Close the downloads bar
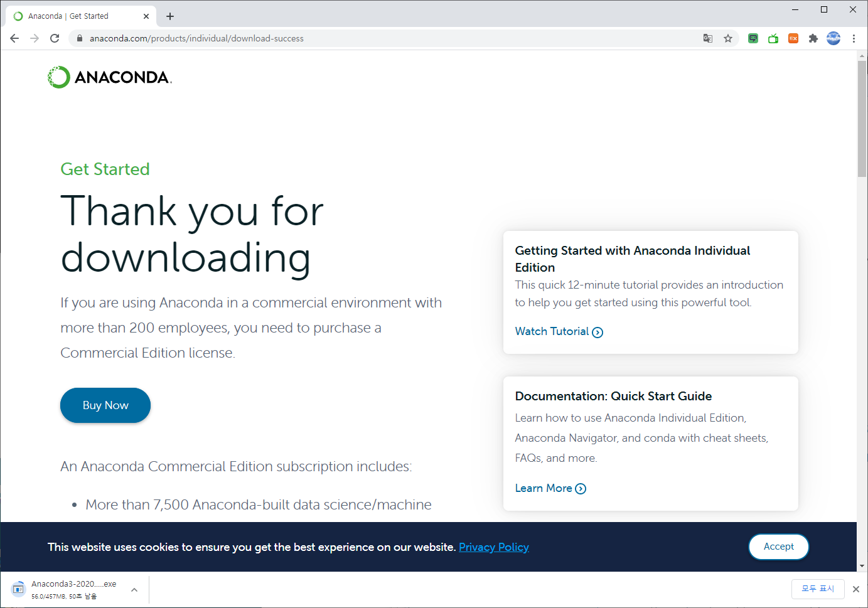The height and width of the screenshot is (608, 868). pos(855,589)
